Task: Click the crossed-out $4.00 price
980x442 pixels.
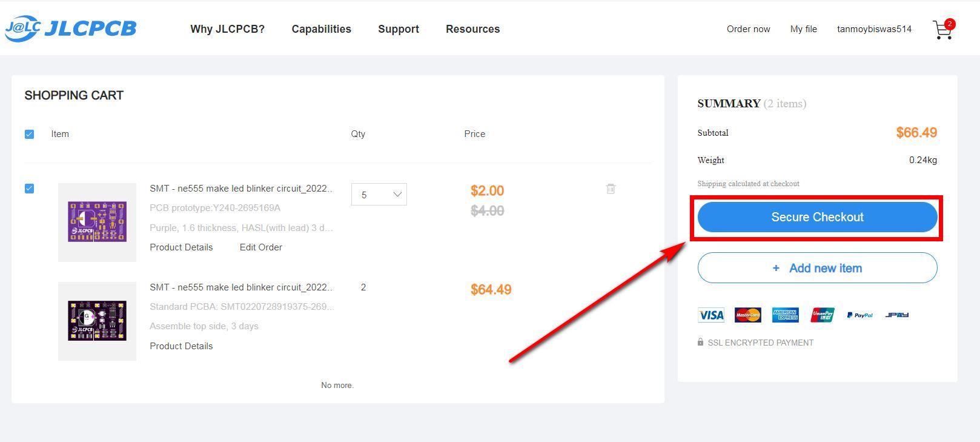Action: coord(488,211)
